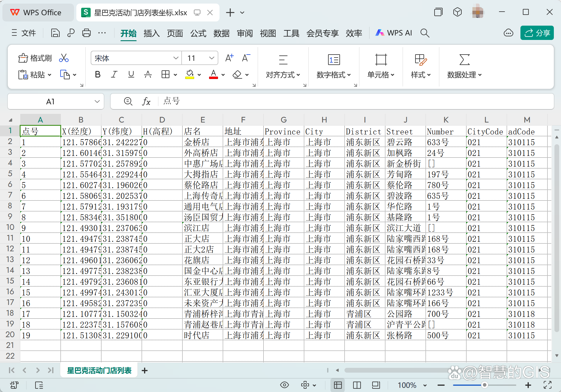
Task: Click the ribbon Search magnifier icon
Action: pos(425,33)
